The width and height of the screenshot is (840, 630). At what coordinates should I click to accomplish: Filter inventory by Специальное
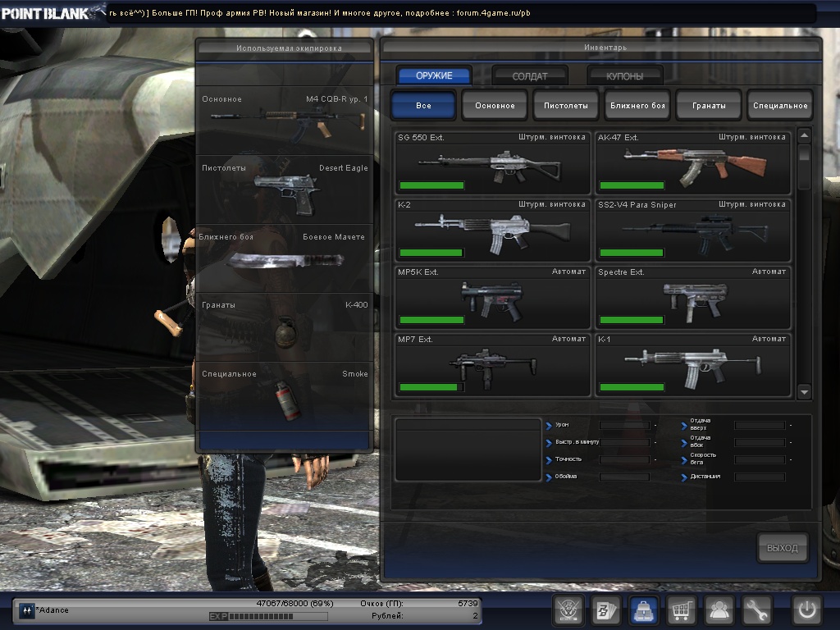coord(780,105)
